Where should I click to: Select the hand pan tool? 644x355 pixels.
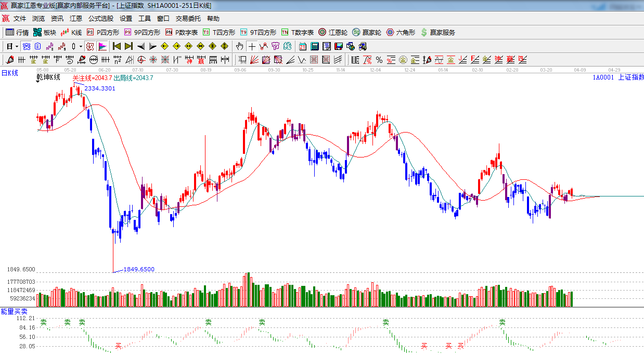pyautogui.click(x=239, y=46)
